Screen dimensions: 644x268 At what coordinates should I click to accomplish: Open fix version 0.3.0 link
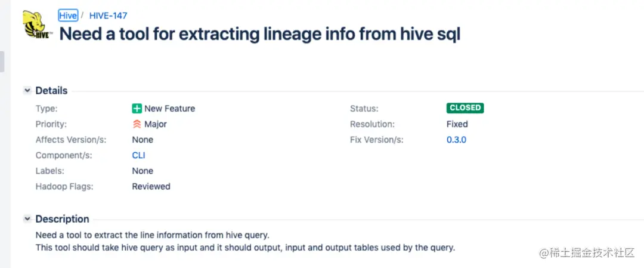456,140
